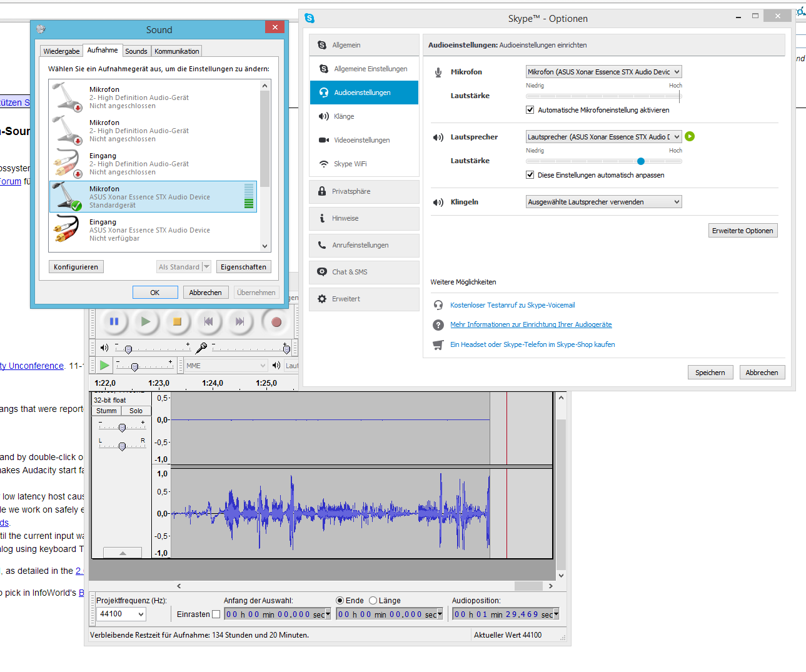806x672 pixels.
Task: Click OK in Sound dialog
Action: click(x=155, y=293)
